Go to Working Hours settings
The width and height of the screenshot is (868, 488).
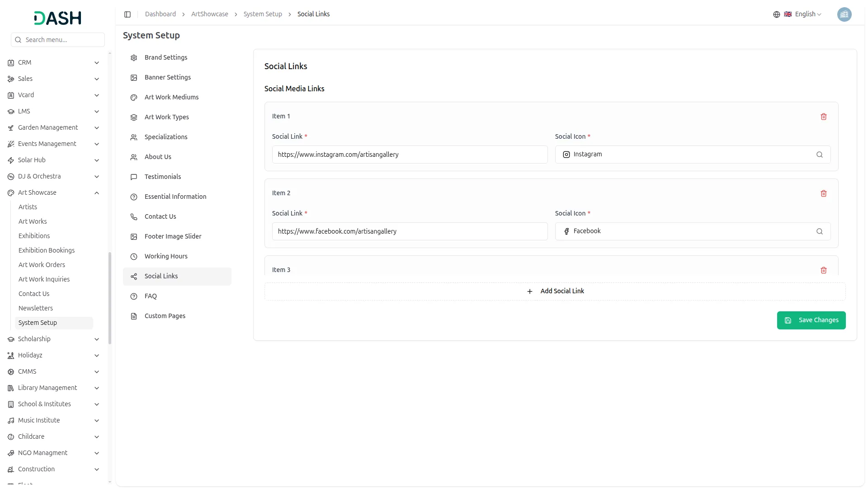(x=166, y=256)
